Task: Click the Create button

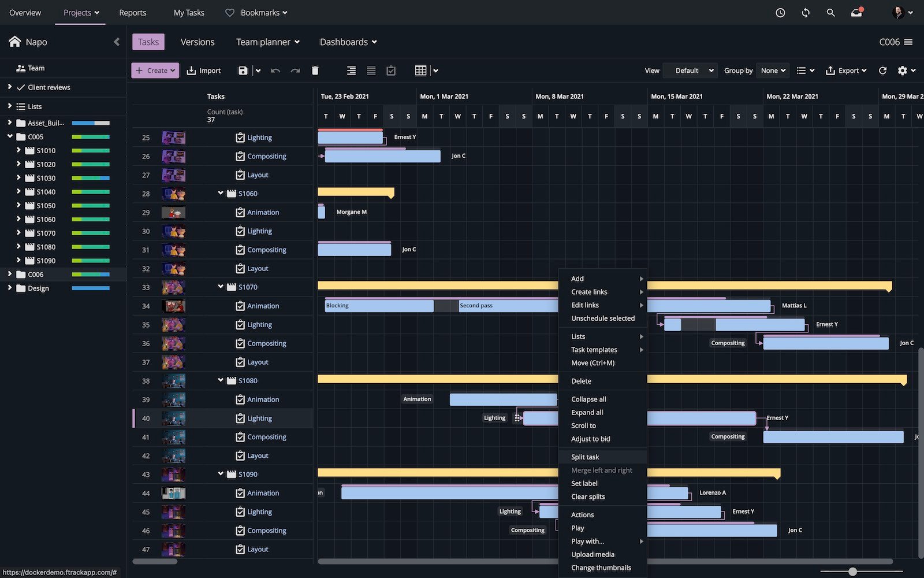Action: click(x=155, y=71)
